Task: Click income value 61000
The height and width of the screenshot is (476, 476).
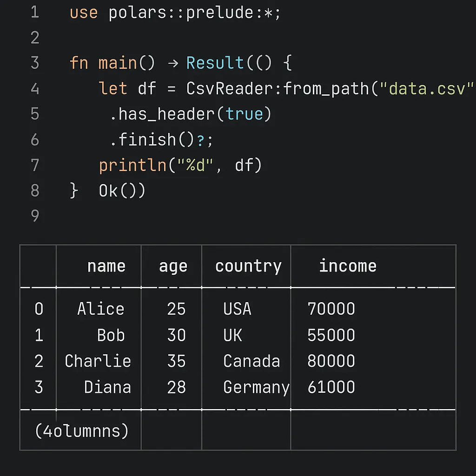Action: (x=331, y=387)
